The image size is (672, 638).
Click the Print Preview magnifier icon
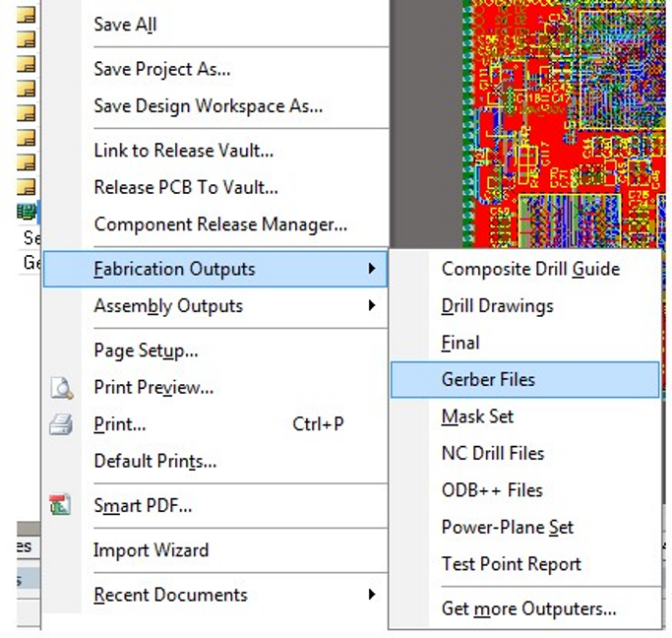point(62,388)
